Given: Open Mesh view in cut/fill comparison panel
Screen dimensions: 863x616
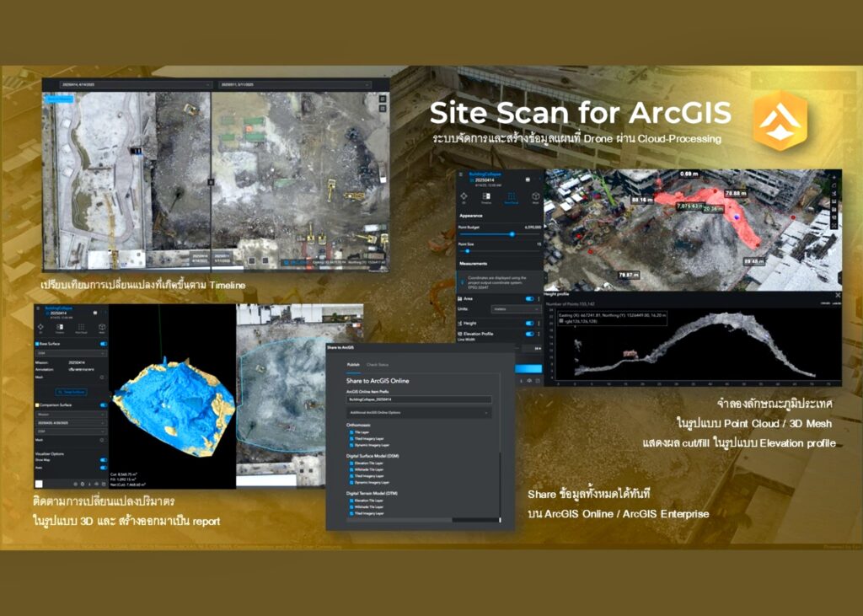Looking at the screenshot, I should [102, 328].
